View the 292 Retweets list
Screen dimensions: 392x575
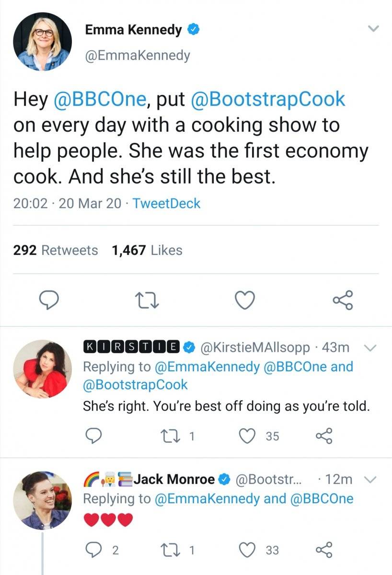pos(56,250)
